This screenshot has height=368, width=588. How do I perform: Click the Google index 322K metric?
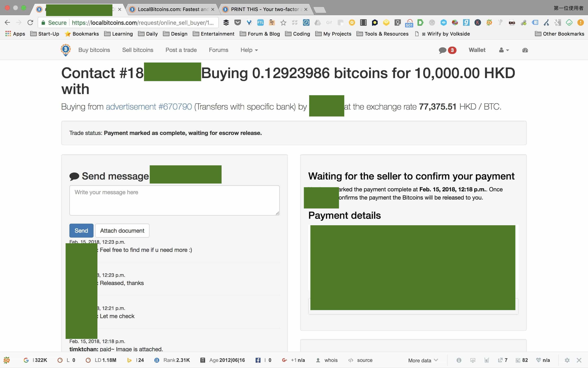36,360
